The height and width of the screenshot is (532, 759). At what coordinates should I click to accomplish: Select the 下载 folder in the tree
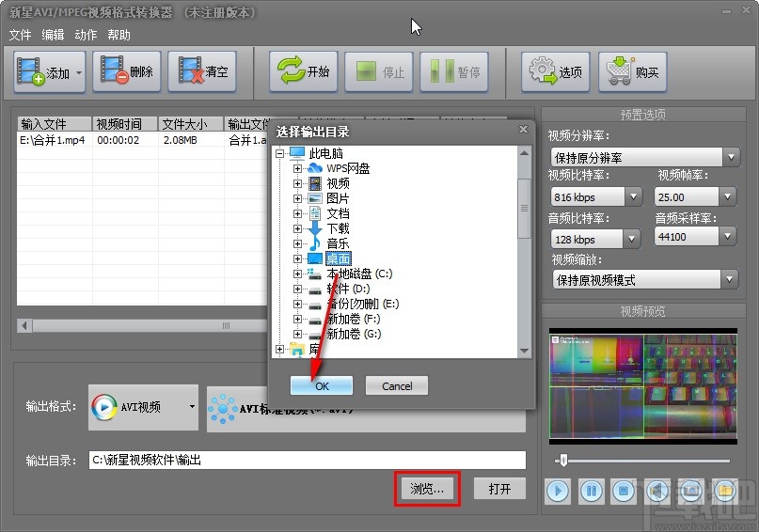[338, 228]
